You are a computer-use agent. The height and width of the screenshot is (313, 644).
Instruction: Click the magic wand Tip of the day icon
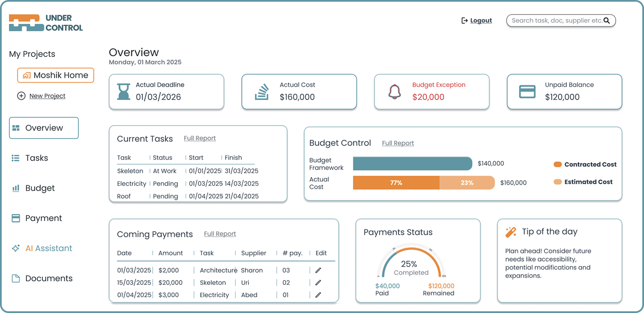click(510, 232)
